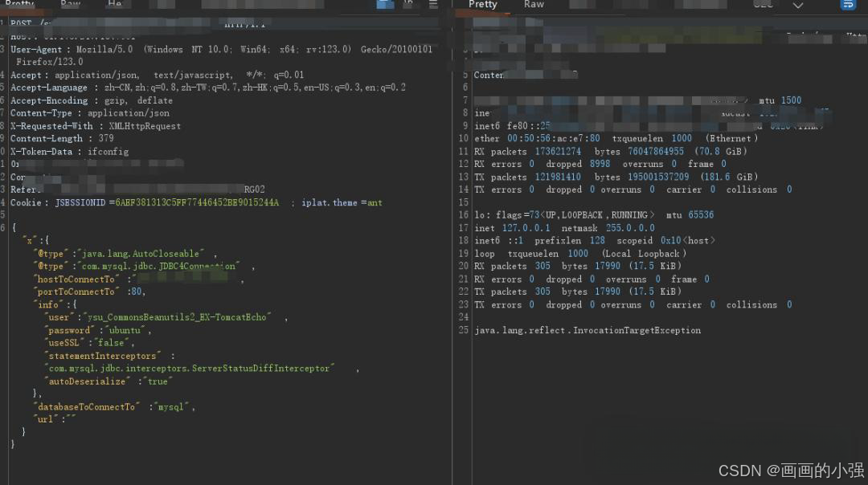Select the java.lang.AutoCloseable type value
868x485 pixels.
[x=140, y=253]
